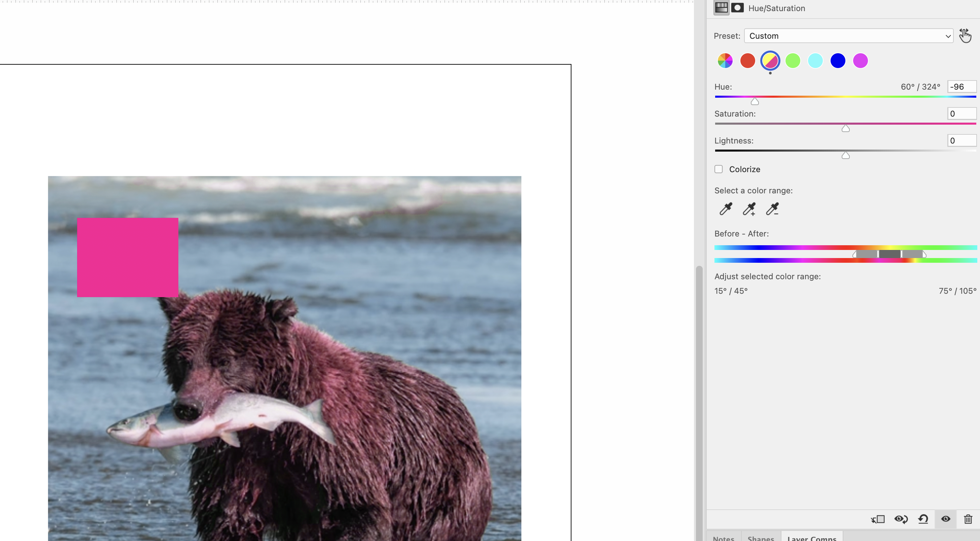Choose the Blues color range circle
Viewport: 980px width, 541px height.
(x=838, y=61)
